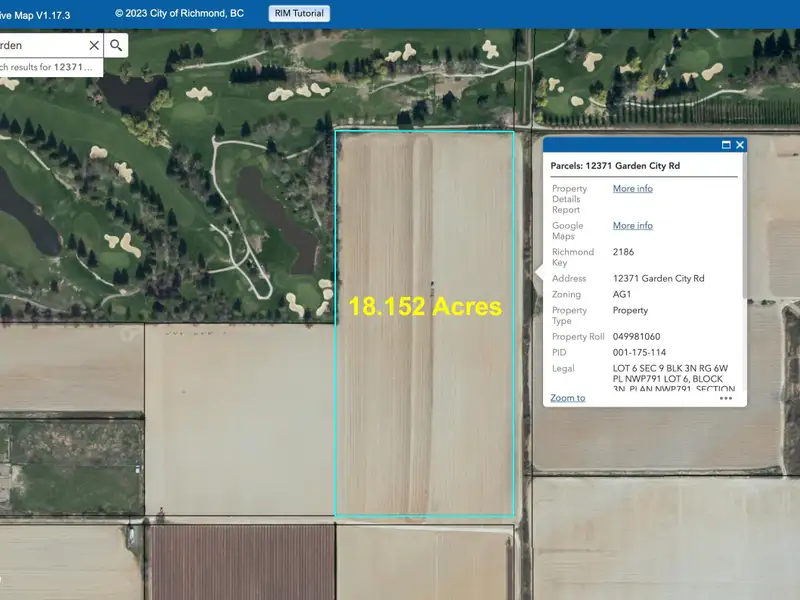Click the Zoom to link in popup

(x=568, y=398)
